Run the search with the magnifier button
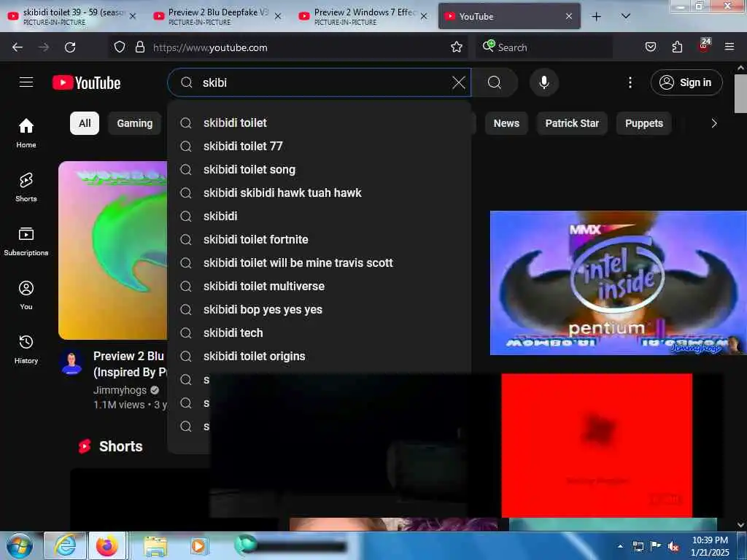This screenshot has width=747, height=560. click(x=494, y=82)
